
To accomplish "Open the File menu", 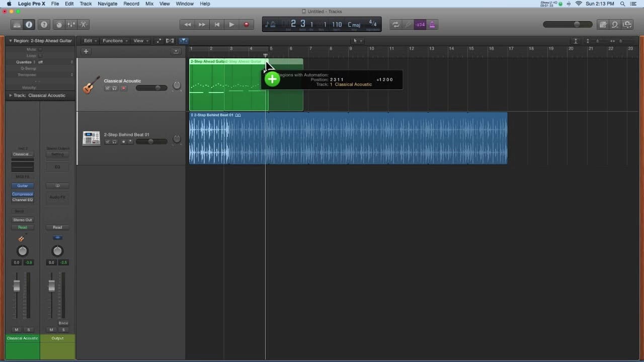I will click(x=55, y=4).
